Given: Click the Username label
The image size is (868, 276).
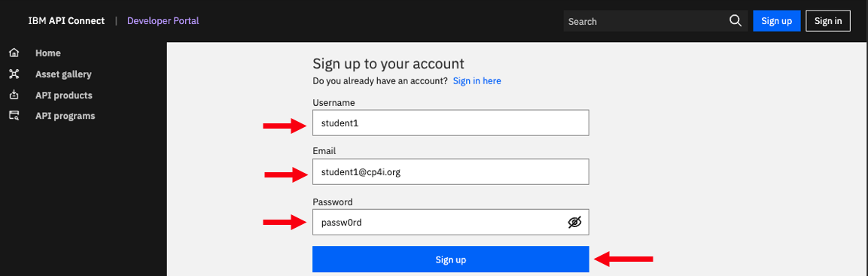Looking at the screenshot, I should (x=333, y=103).
